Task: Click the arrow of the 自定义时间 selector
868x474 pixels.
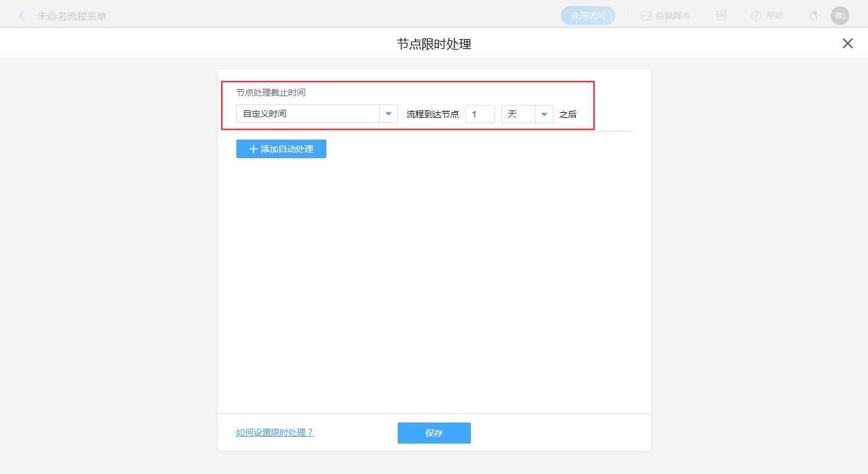Action: [388, 114]
